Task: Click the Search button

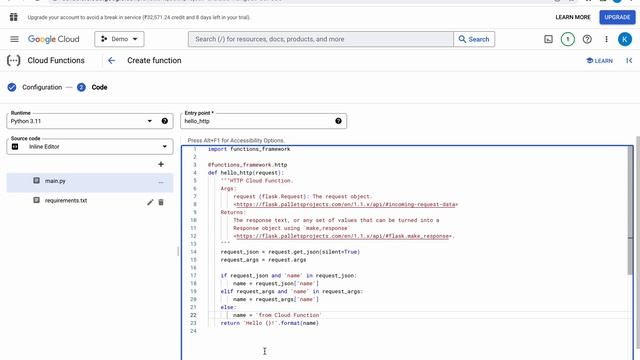Action: [474, 39]
